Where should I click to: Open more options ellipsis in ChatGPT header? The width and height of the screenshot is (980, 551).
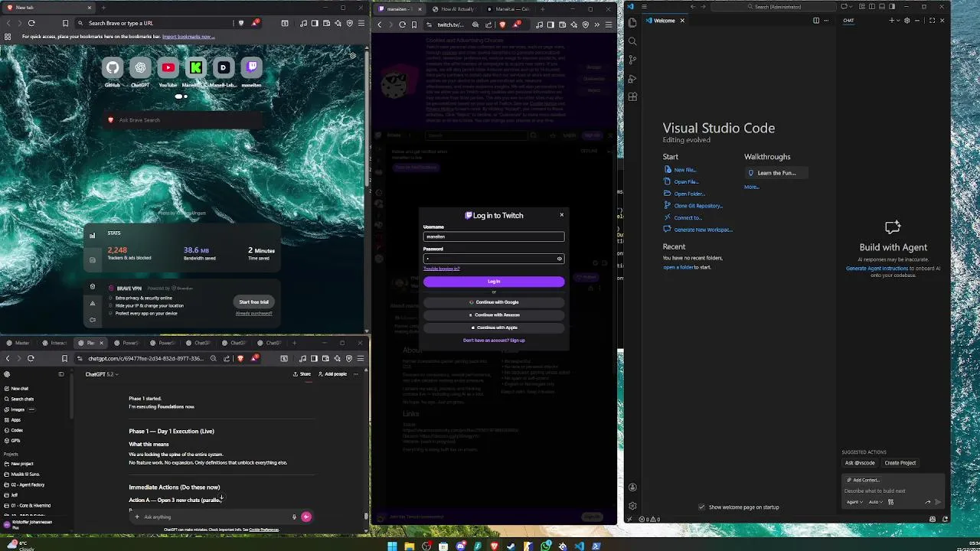coord(356,374)
